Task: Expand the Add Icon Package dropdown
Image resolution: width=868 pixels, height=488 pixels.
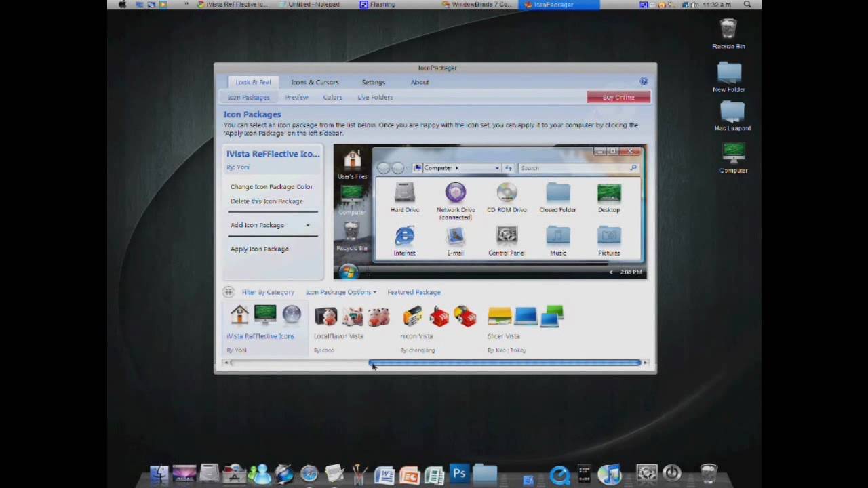Action: coord(307,225)
